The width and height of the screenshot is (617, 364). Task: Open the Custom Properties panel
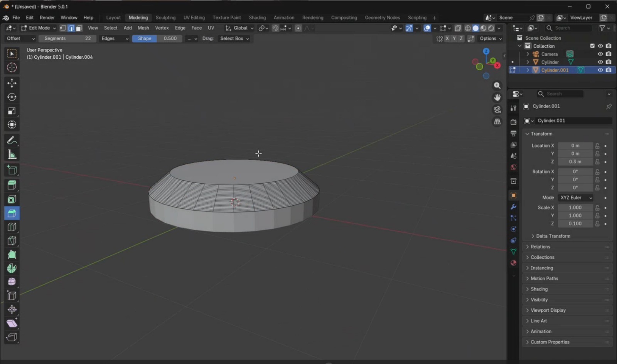(x=550, y=342)
